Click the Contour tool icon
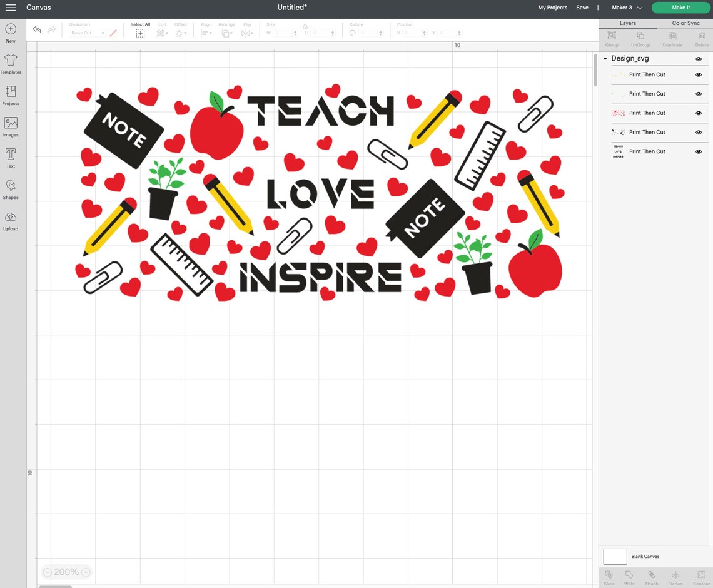The image size is (713, 588). [701, 575]
